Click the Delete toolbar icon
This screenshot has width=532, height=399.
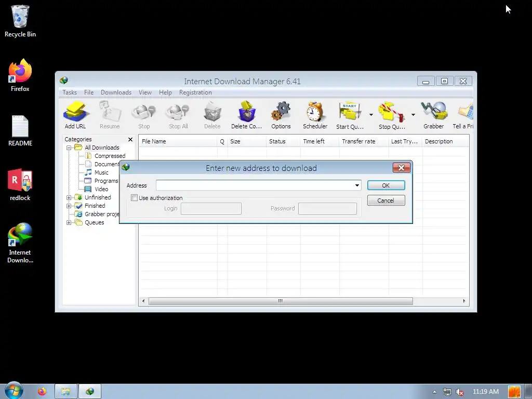pyautogui.click(x=212, y=115)
